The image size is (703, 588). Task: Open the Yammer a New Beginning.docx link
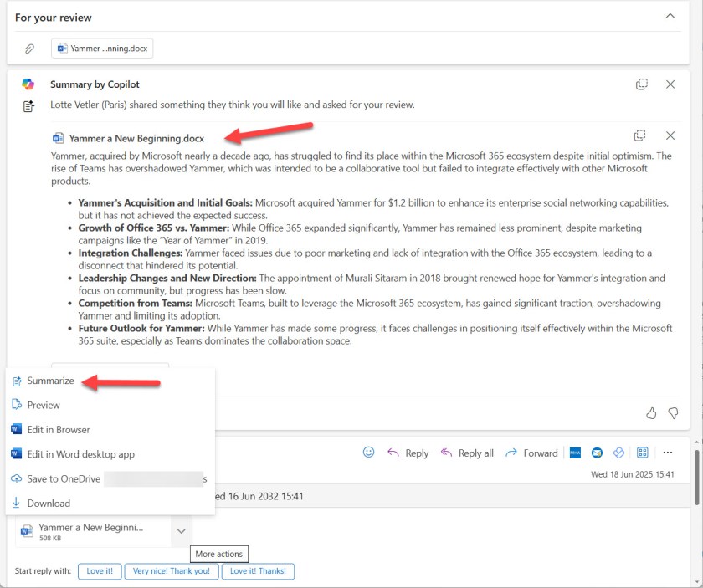point(136,139)
